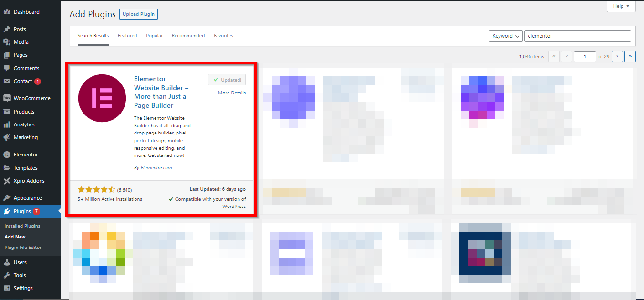Click the Xpro Addons icon

tap(7, 181)
